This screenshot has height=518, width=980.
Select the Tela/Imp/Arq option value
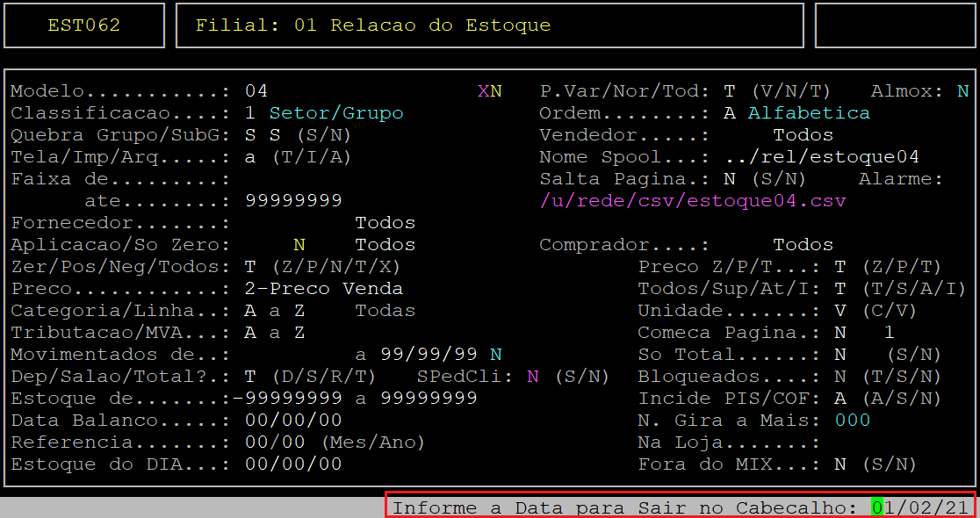[x=250, y=157]
